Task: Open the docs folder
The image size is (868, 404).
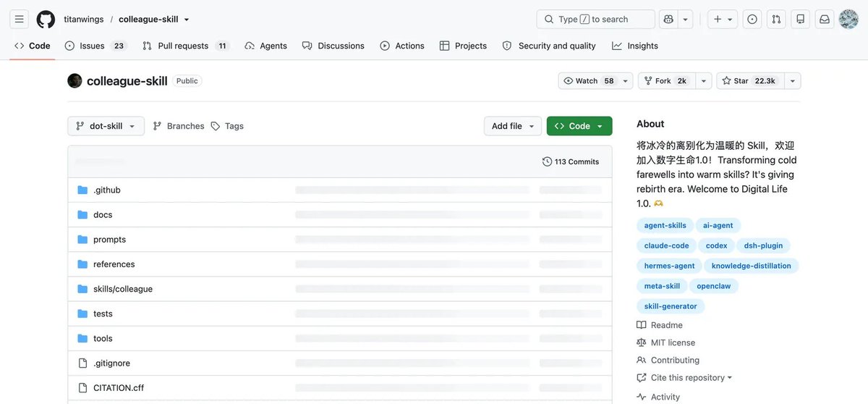Action: 103,215
